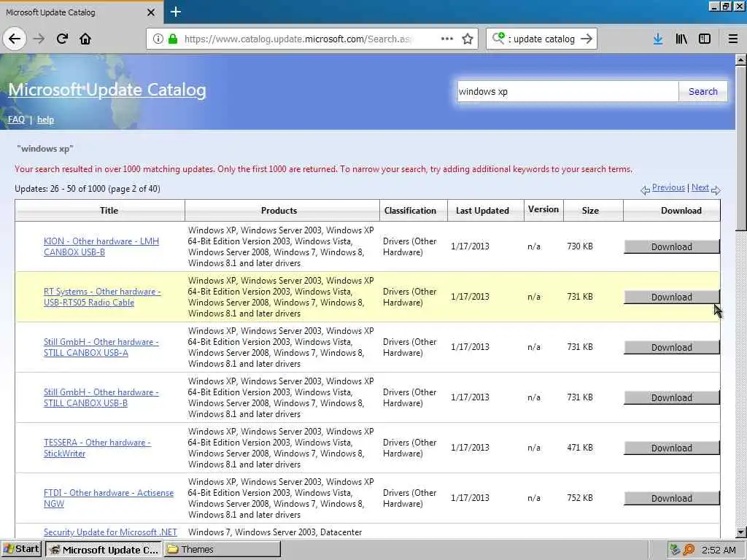The width and height of the screenshot is (747, 560).
Task: Bookmark this page with the star icon
Action: [468, 39]
